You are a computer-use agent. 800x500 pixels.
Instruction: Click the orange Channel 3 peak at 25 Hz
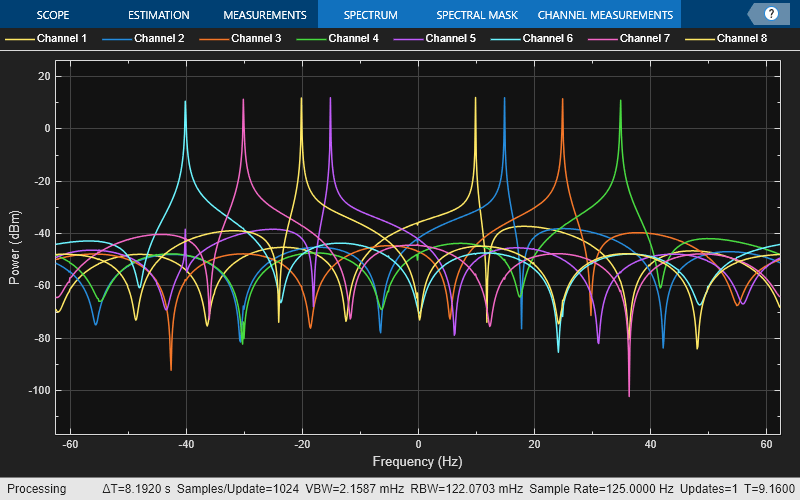[x=563, y=100]
